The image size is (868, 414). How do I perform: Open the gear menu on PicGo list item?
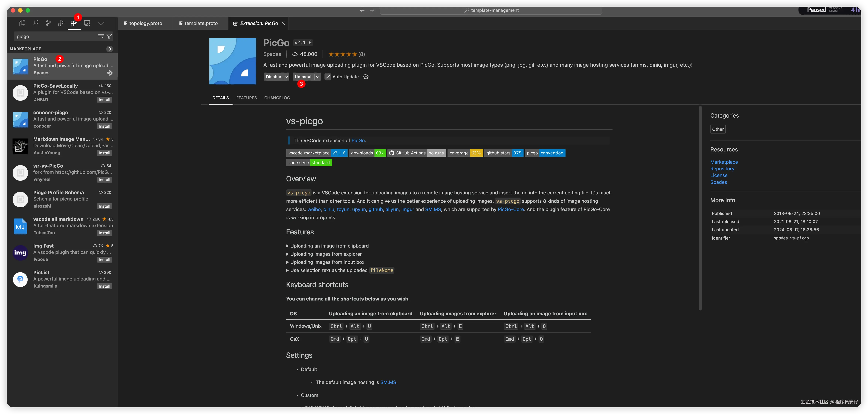click(110, 73)
